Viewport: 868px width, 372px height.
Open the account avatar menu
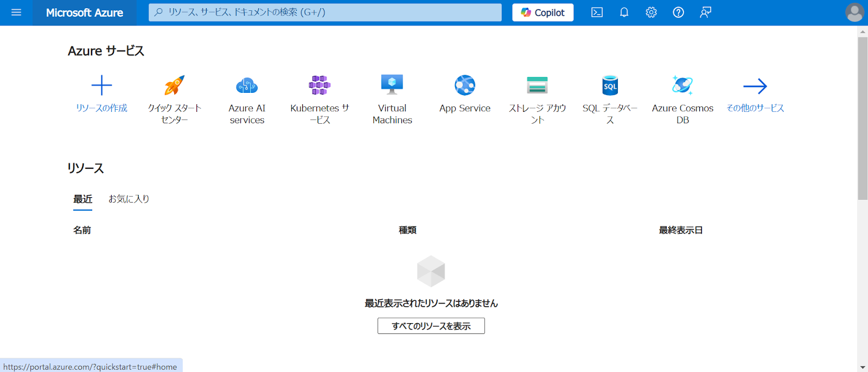tap(854, 12)
